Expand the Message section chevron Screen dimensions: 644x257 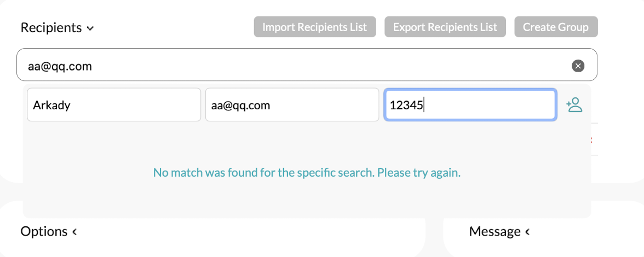[x=527, y=232]
